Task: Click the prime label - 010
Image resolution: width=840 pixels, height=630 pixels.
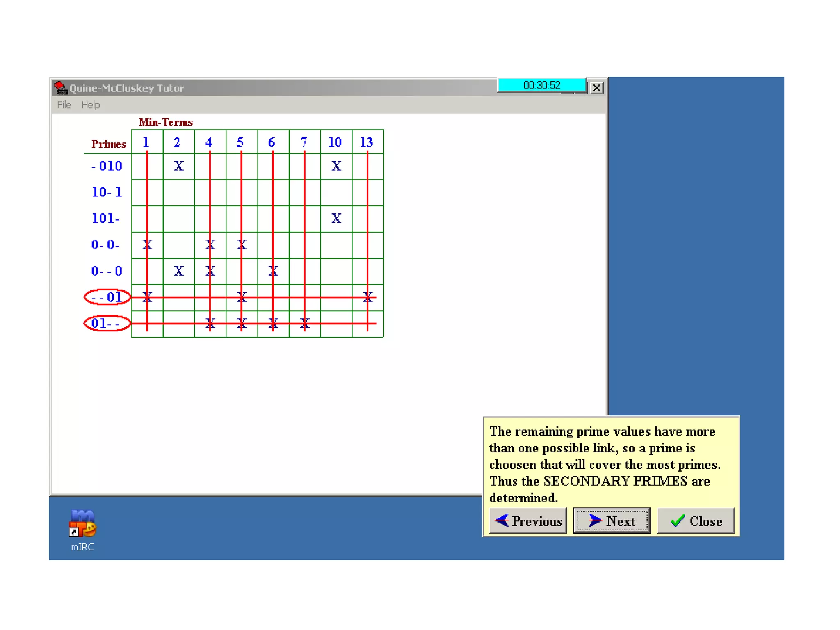Action: (x=107, y=166)
